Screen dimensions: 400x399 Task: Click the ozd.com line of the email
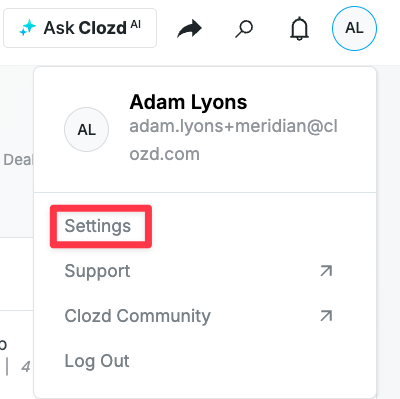(165, 154)
